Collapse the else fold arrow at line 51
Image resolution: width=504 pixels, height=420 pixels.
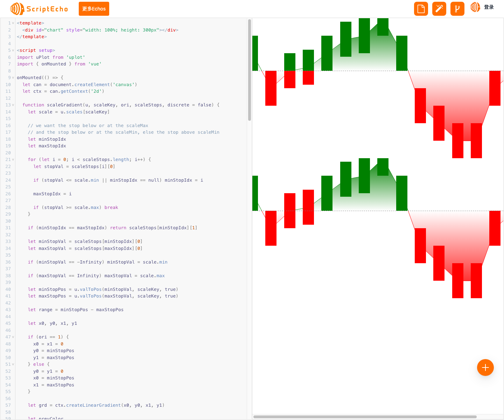(13, 364)
